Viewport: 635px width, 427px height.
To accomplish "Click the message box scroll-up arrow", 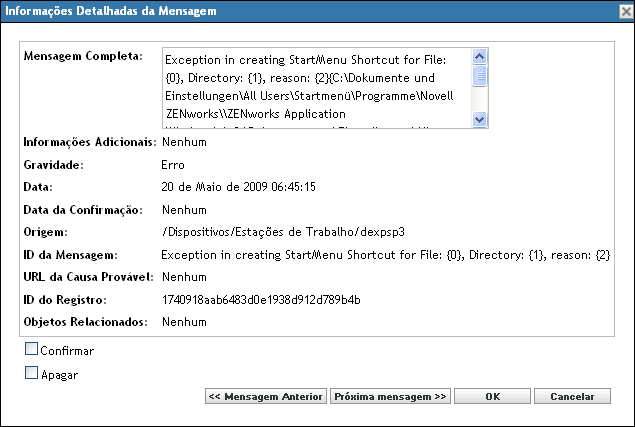I will (479, 58).
